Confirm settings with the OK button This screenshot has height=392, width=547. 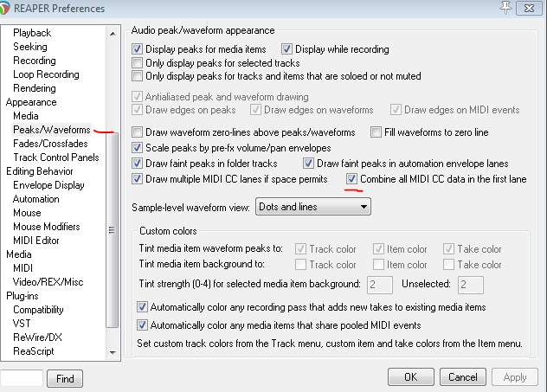411,377
